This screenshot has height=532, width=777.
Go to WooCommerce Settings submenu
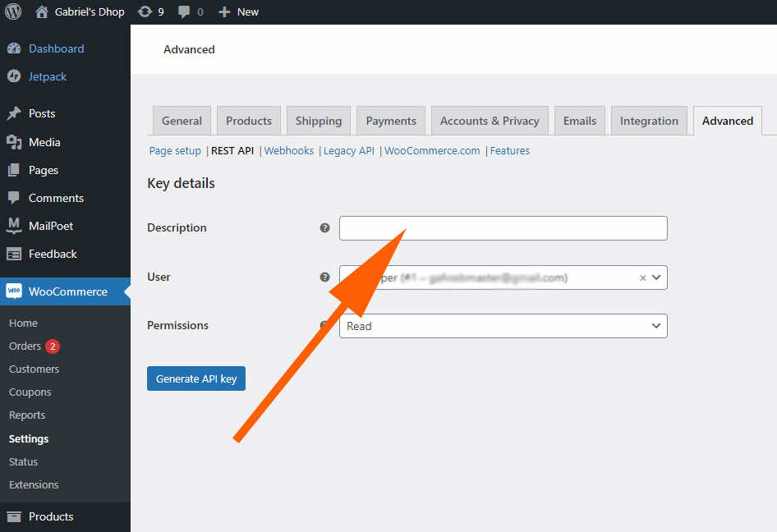29,439
